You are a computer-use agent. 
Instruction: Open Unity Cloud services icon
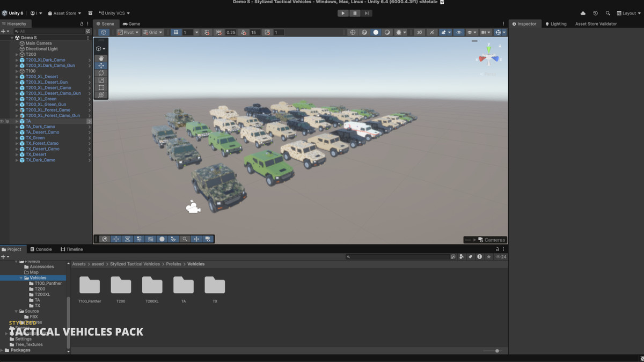point(583,13)
